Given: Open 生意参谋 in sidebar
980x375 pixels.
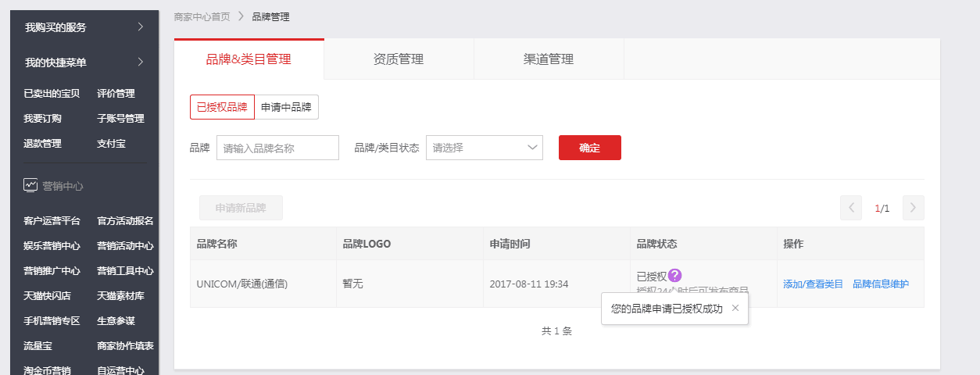Looking at the screenshot, I should (116, 321).
